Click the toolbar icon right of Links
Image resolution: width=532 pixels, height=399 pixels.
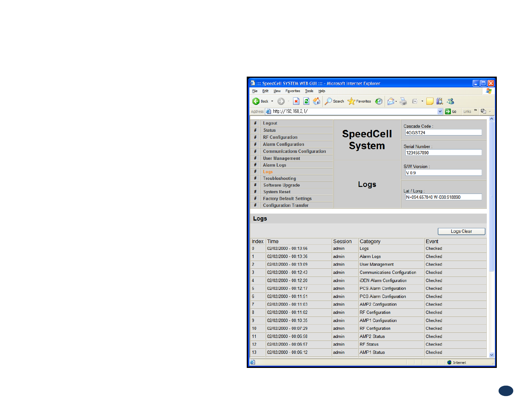[x=483, y=111]
